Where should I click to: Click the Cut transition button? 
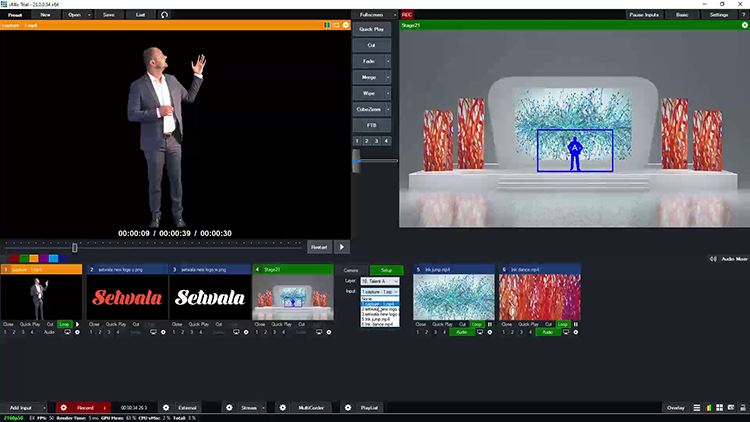[371, 45]
